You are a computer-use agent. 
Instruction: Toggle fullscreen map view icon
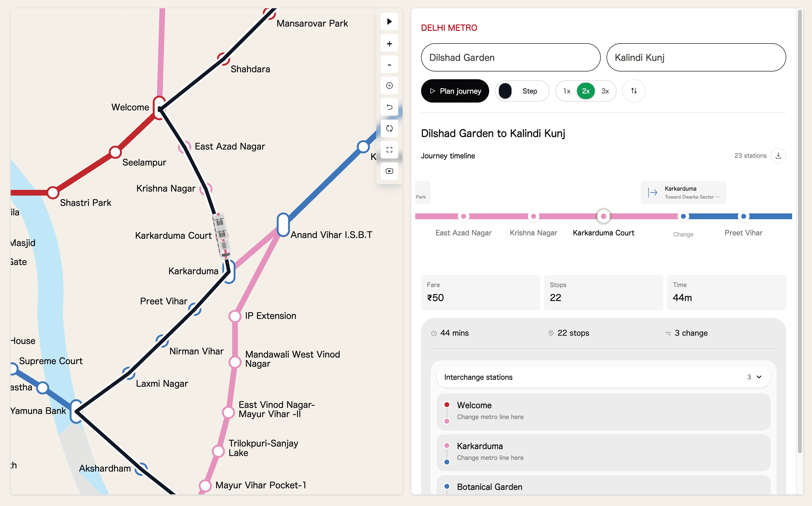click(389, 150)
